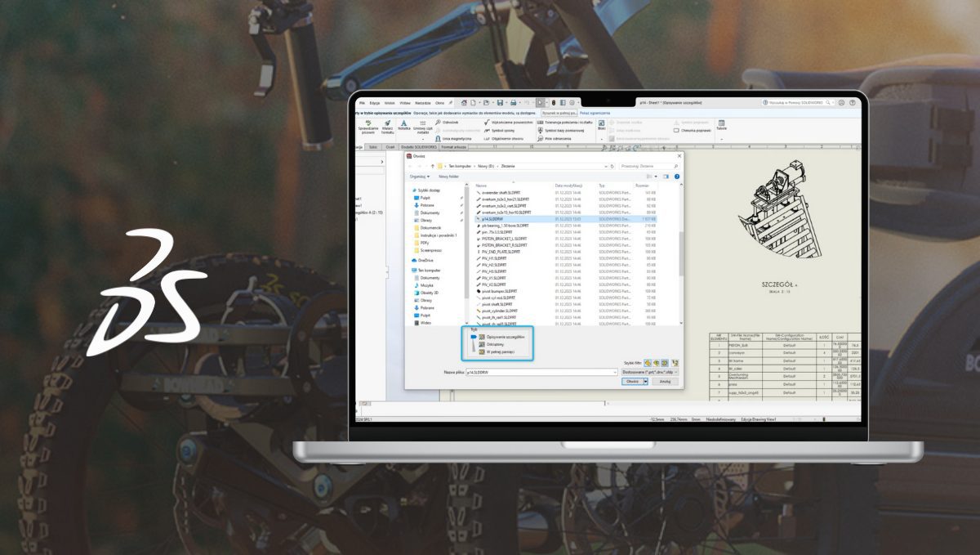Click the SOLIDWORKS help search field
980x555 pixels.
800,103
